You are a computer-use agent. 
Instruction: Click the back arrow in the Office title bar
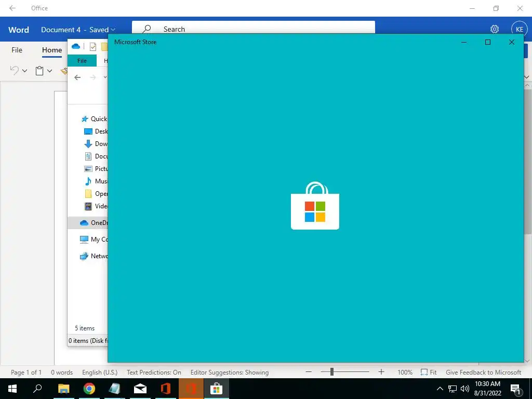pos(12,8)
